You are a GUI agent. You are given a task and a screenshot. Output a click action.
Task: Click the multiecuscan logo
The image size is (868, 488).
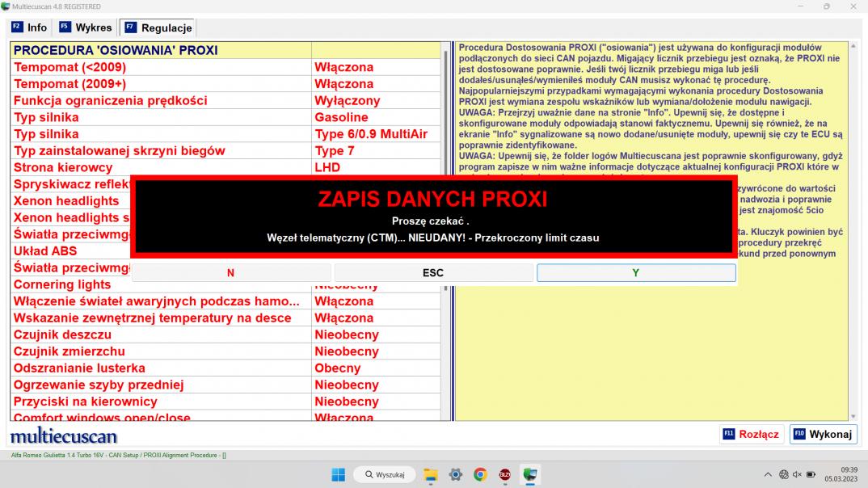point(64,435)
